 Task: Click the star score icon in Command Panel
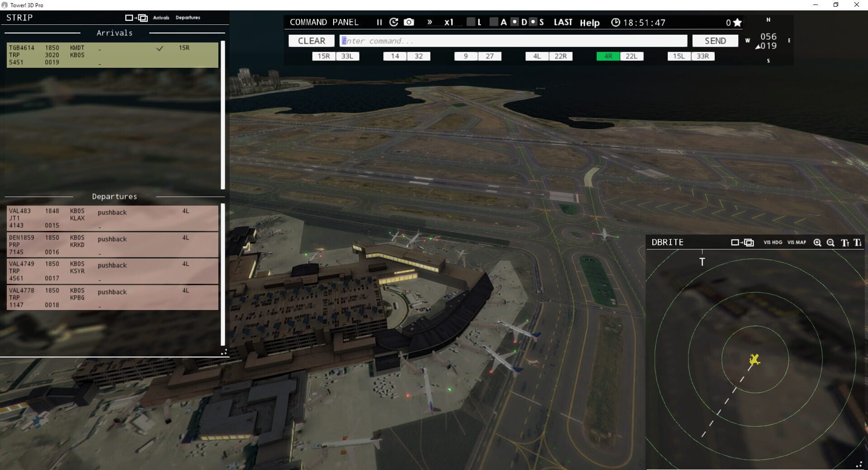point(737,21)
